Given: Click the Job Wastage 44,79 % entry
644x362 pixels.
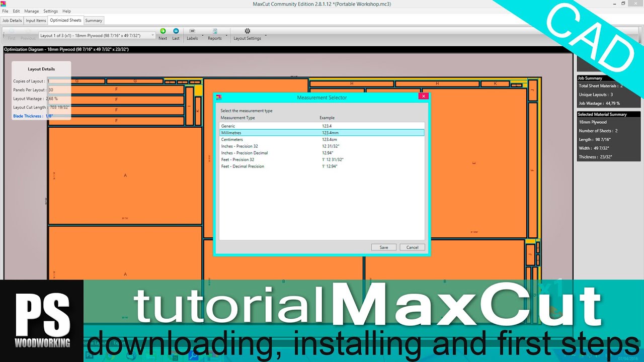Looking at the screenshot, I should pos(599,103).
